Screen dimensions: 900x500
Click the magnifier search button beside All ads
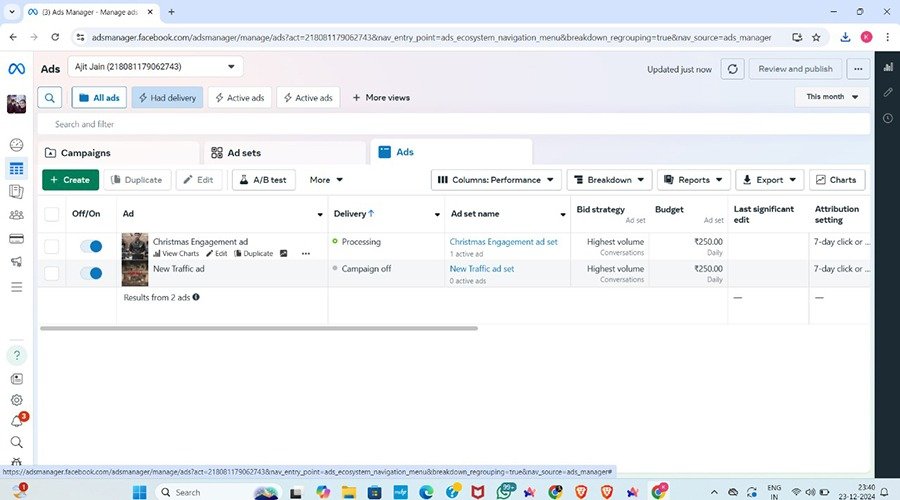coord(50,98)
